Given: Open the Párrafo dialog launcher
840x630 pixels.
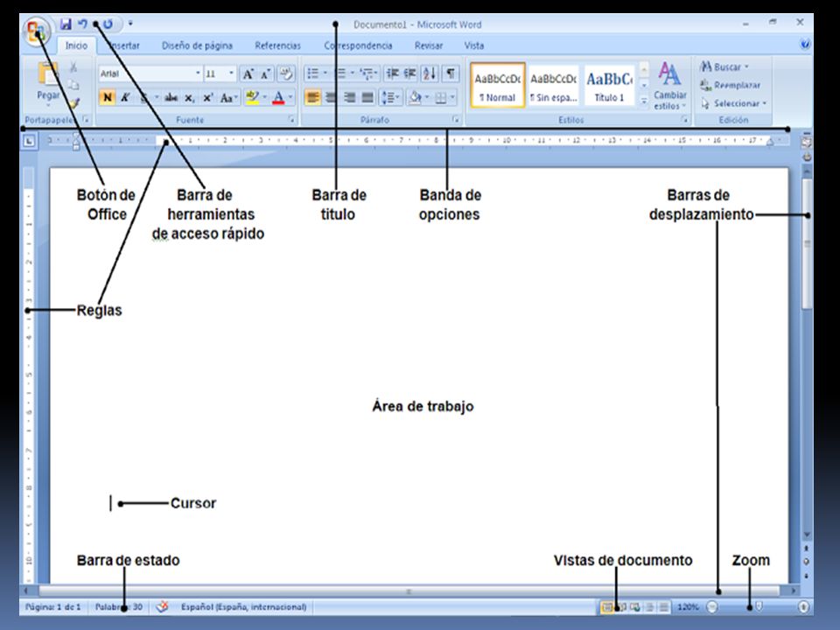Looking at the screenshot, I should point(456,120).
